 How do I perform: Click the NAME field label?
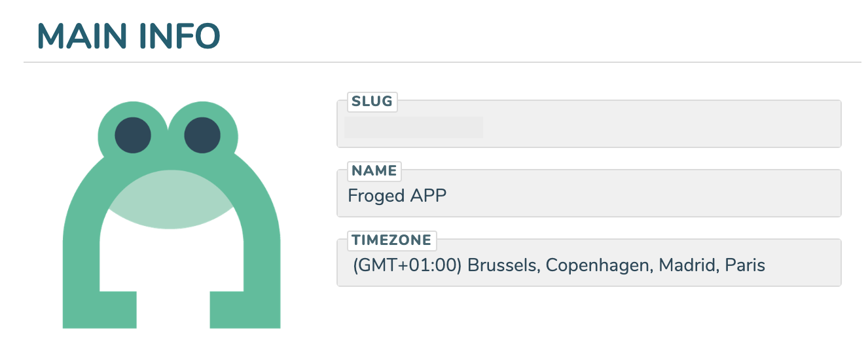tap(374, 171)
